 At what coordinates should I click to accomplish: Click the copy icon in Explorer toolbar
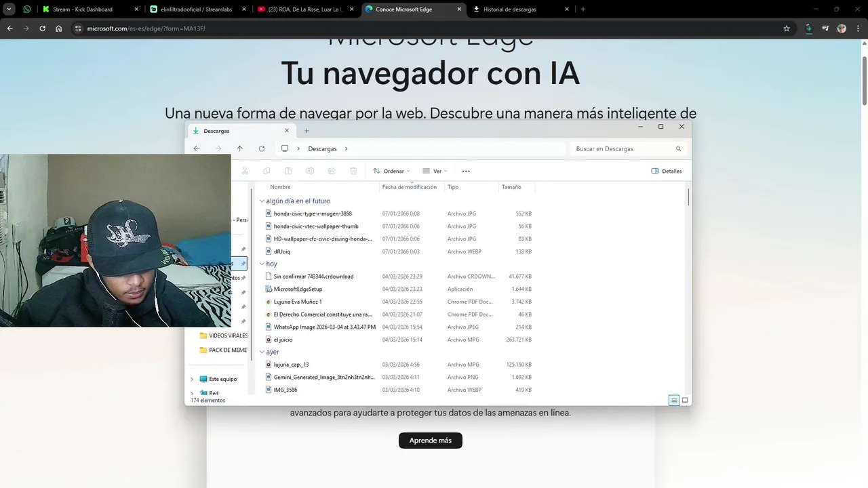[x=267, y=171]
